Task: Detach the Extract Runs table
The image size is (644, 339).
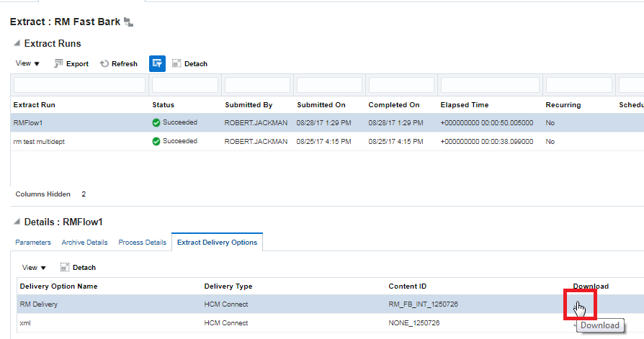Action: pyautogui.click(x=189, y=63)
